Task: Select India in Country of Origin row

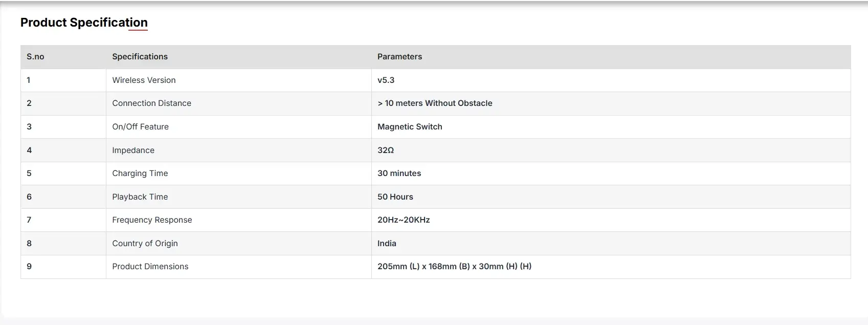Action: click(x=387, y=244)
